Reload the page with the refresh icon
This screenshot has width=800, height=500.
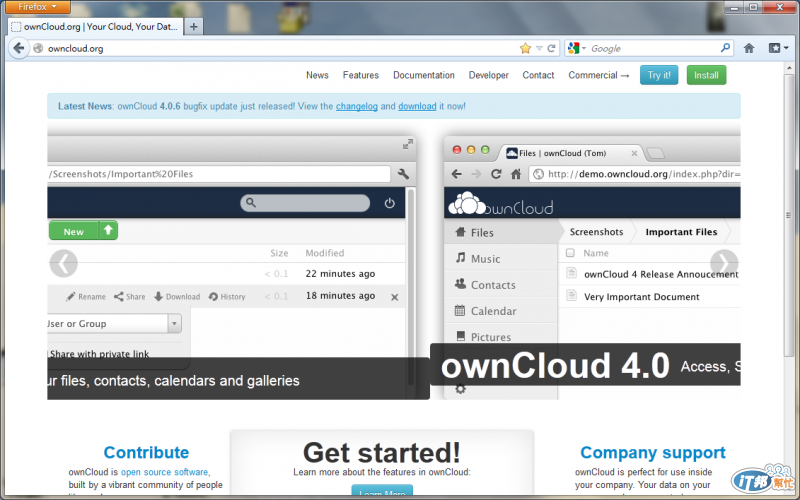click(x=551, y=48)
